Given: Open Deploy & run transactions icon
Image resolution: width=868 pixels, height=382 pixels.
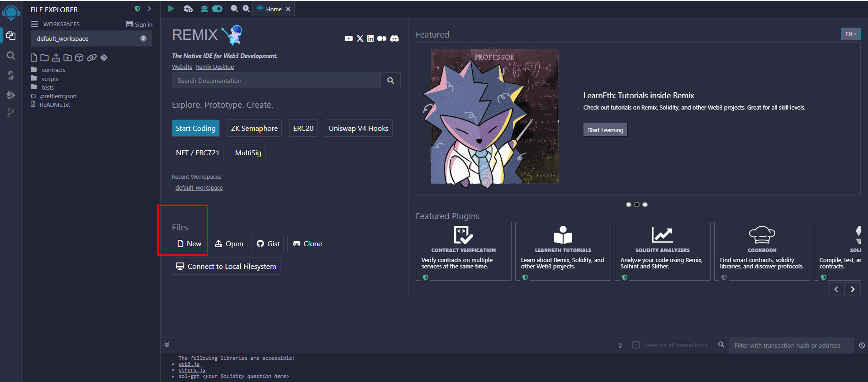Looking at the screenshot, I should tap(11, 95).
